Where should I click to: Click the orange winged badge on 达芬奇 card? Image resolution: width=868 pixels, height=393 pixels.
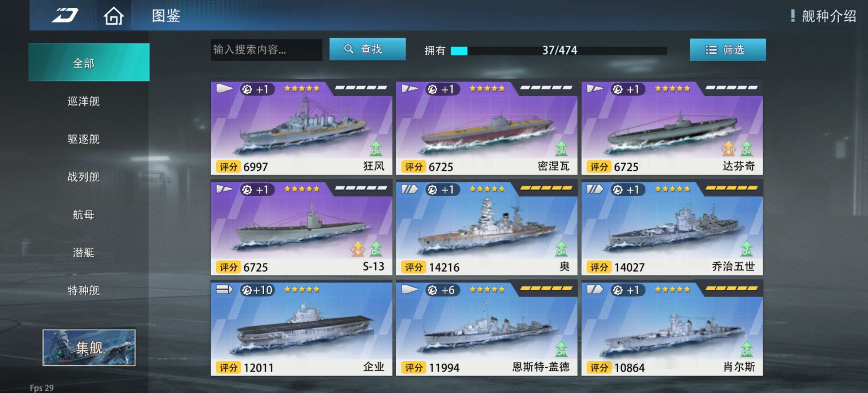[x=728, y=148]
